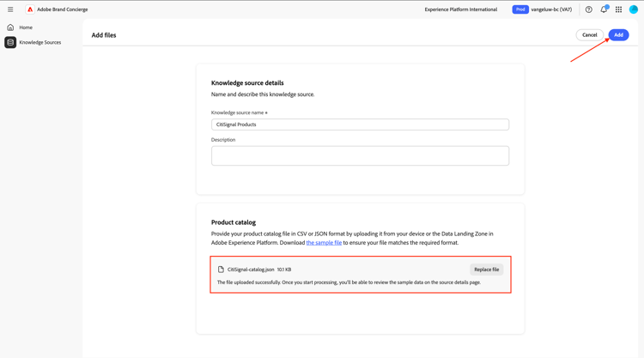
Task: Open the user profile avatar
Action: click(x=634, y=9)
